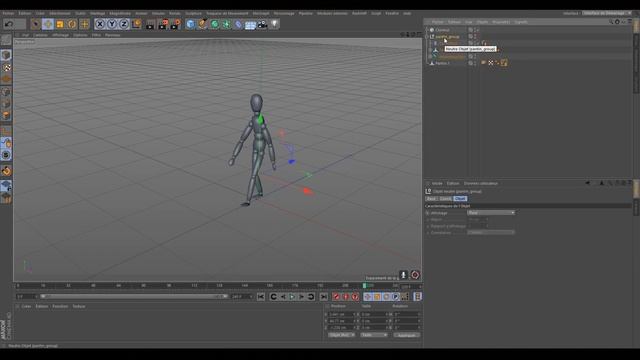
Task: Add a Light object
Action: tap(274, 24)
